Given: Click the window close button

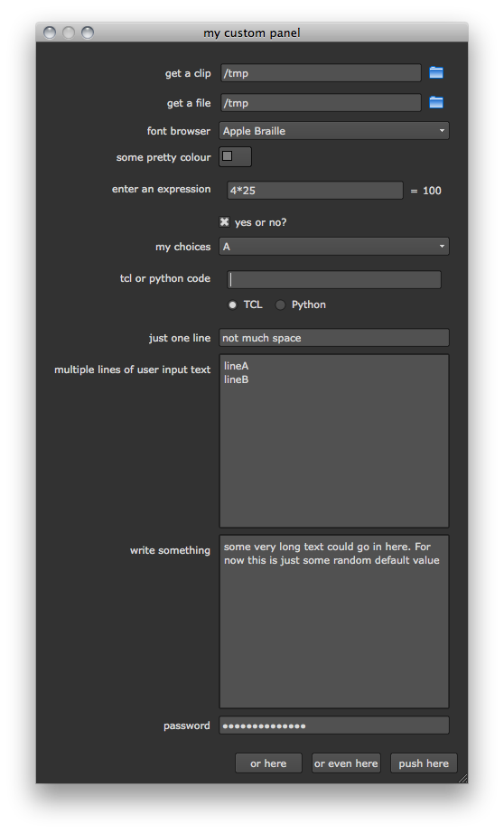Looking at the screenshot, I should tap(50, 33).
